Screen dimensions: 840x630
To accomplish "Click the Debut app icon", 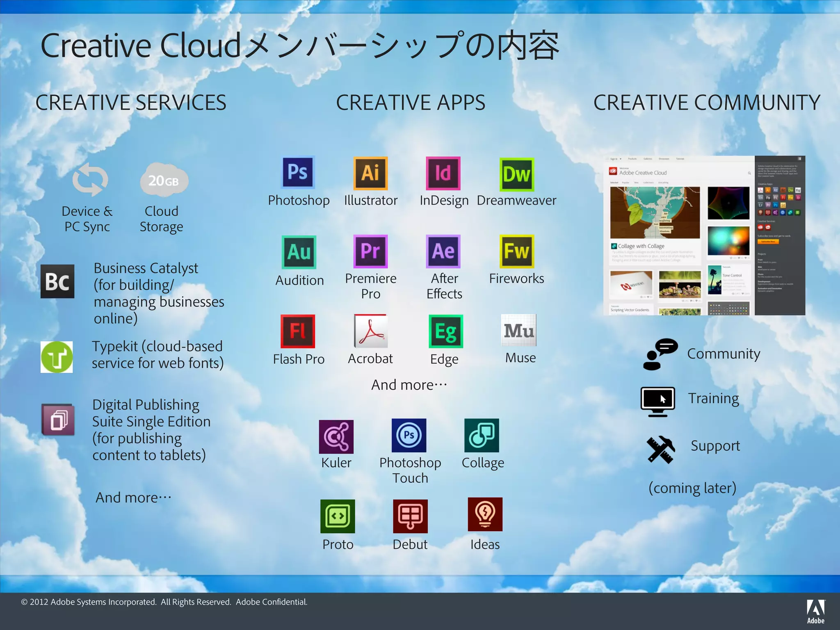I will coord(410,516).
